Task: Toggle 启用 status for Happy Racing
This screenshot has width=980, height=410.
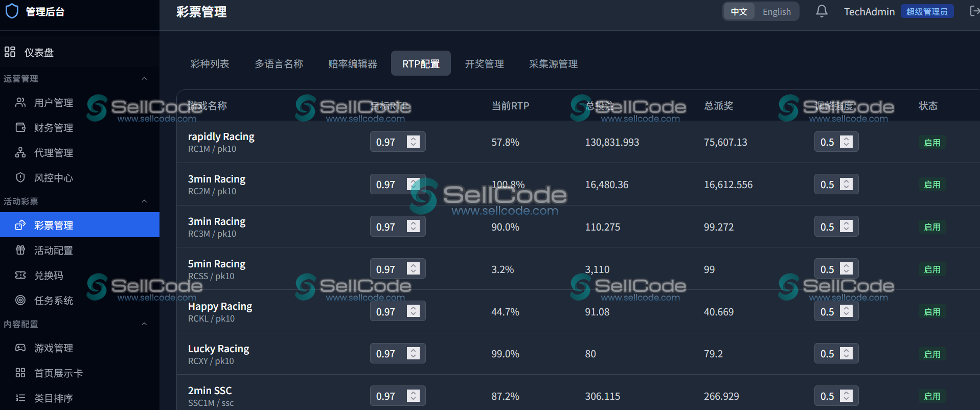Action: 932,312
